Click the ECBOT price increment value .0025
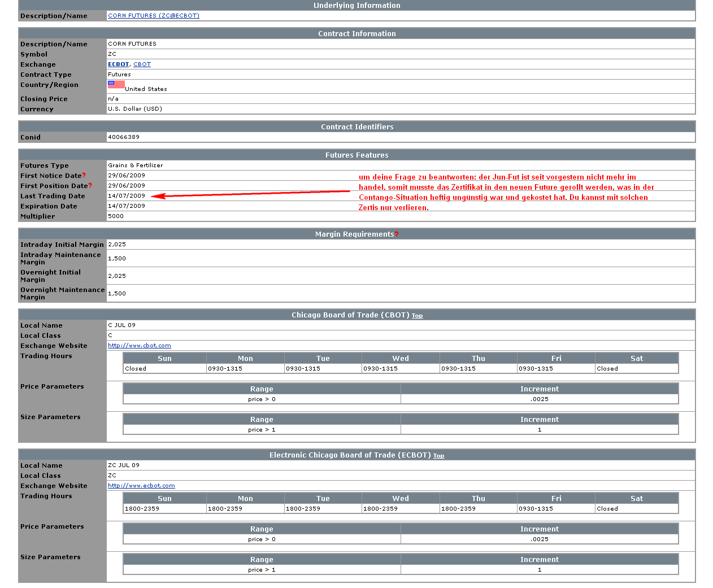Image resolution: width=713 pixels, height=588 pixels. point(540,539)
